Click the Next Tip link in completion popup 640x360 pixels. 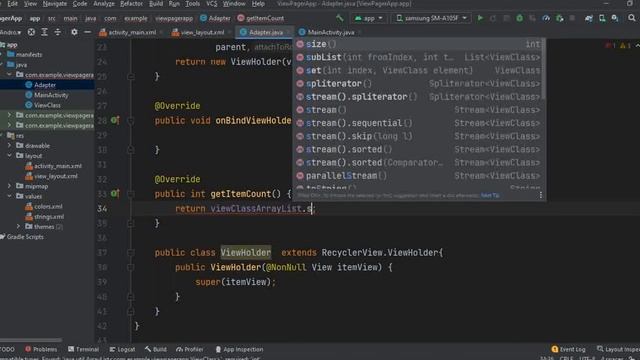pyautogui.click(x=490, y=196)
